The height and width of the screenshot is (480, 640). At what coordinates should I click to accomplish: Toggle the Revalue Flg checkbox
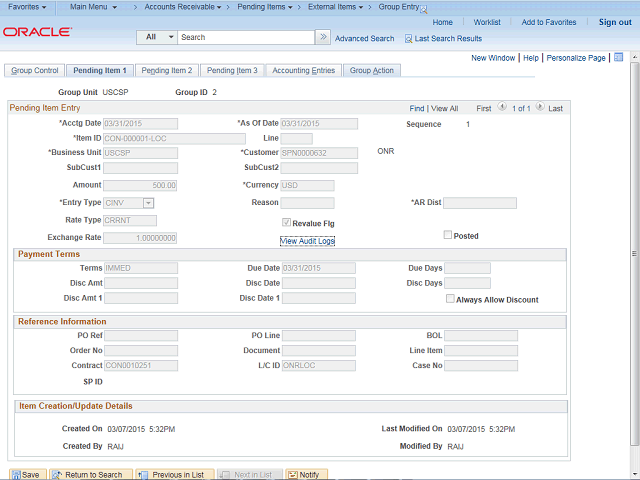287,222
